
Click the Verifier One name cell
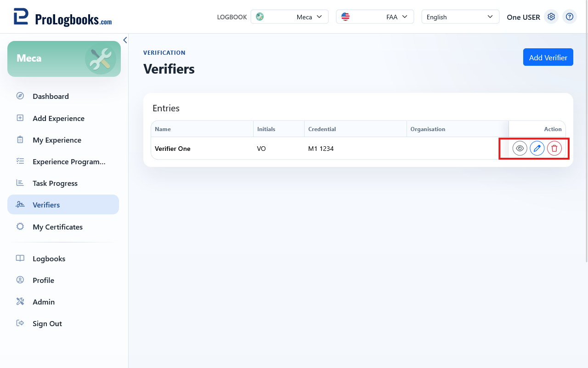(x=202, y=149)
